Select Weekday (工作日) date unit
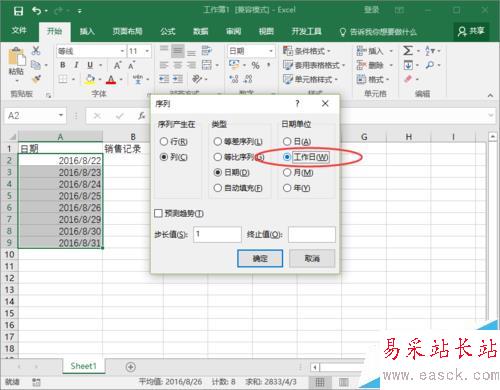This screenshot has height=390, width=500. (x=306, y=157)
